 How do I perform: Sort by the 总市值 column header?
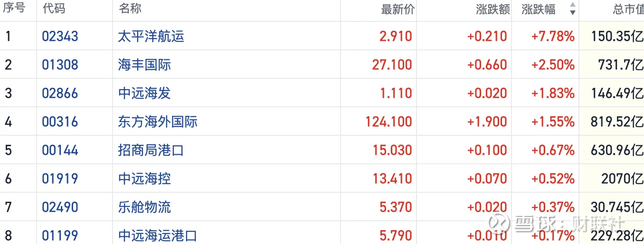click(628, 9)
